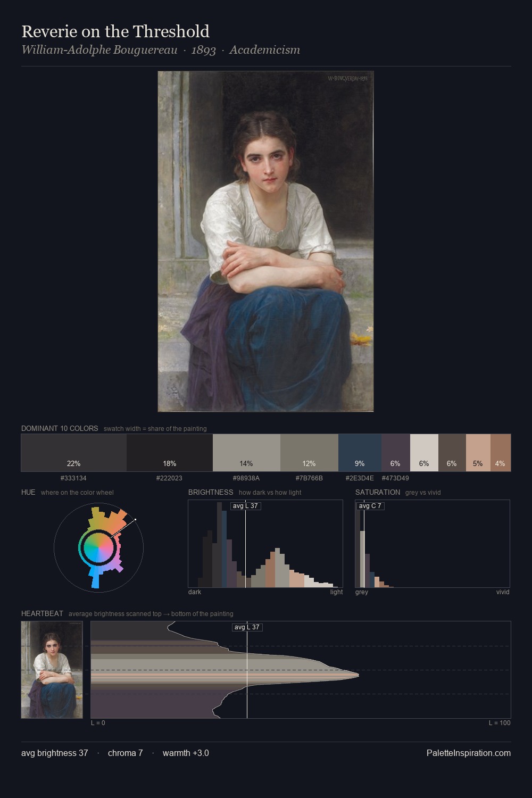Click the 5% peach skin-tone swatch
532x798 pixels.
point(478,453)
